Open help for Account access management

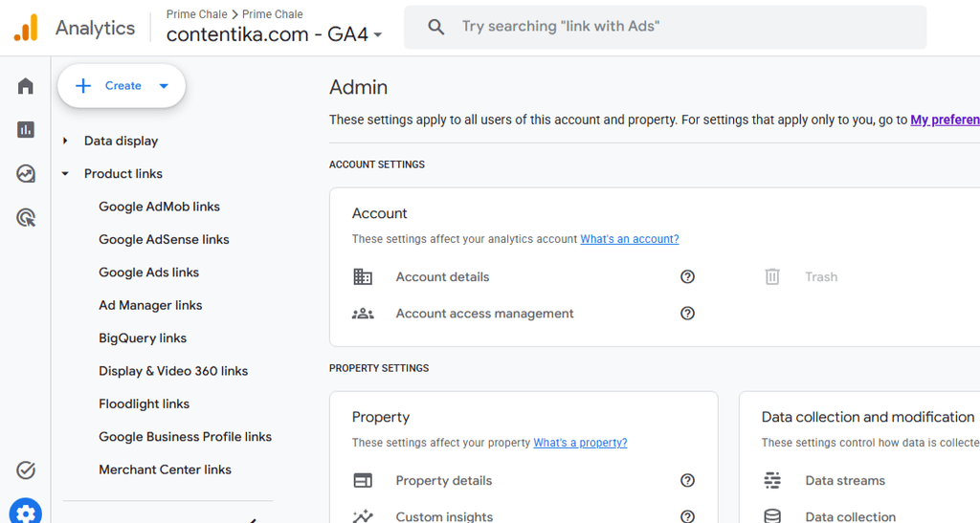(x=687, y=314)
